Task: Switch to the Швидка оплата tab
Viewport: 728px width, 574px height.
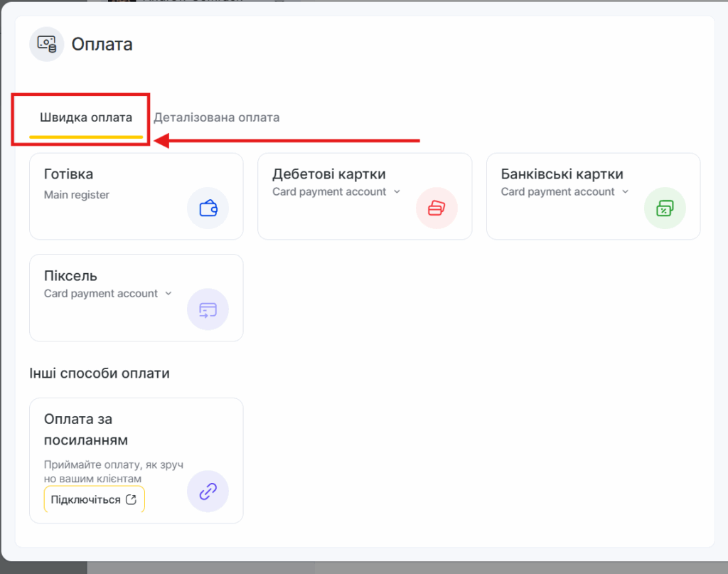Action: (85, 117)
